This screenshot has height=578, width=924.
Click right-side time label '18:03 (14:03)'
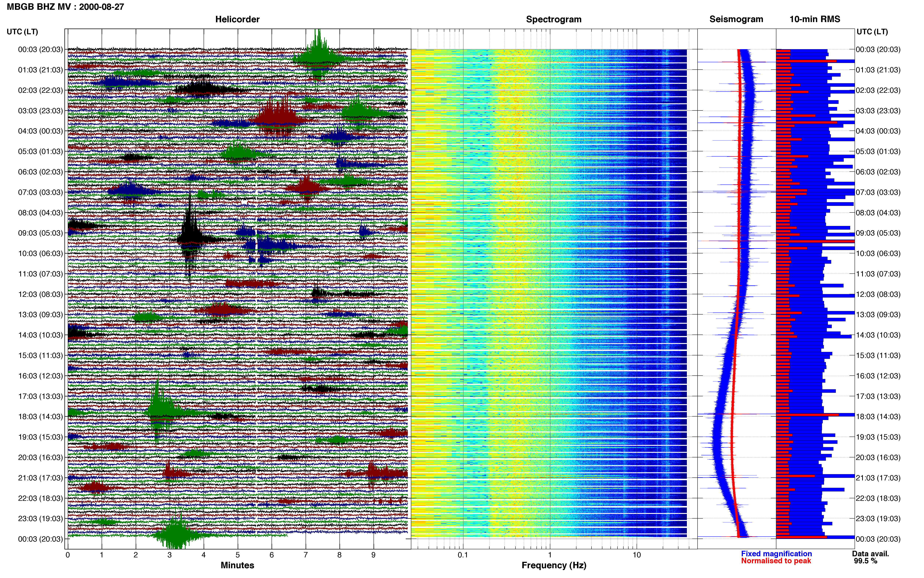(x=878, y=417)
